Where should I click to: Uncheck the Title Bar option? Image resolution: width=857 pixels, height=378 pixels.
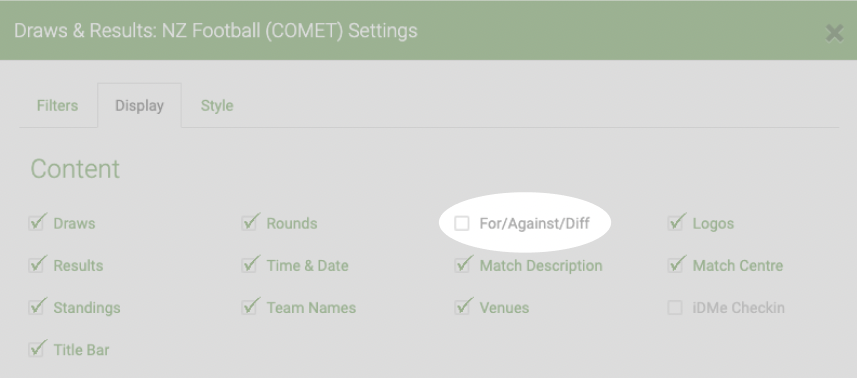pyautogui.click(x=36, y=349)
